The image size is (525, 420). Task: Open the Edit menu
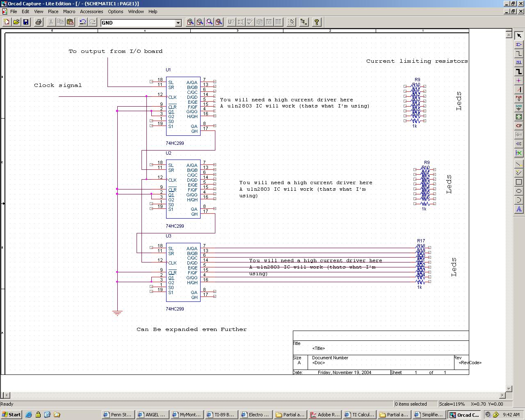pos(25,11)
